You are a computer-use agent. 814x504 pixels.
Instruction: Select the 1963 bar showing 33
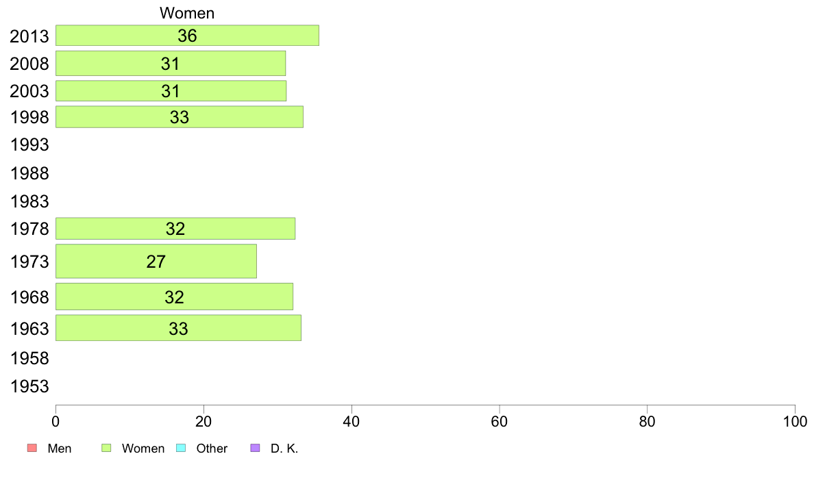pos(179,328)
